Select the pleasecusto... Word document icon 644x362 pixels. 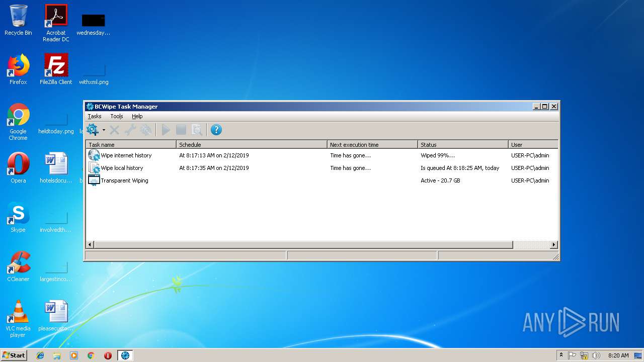coord(56,316)
